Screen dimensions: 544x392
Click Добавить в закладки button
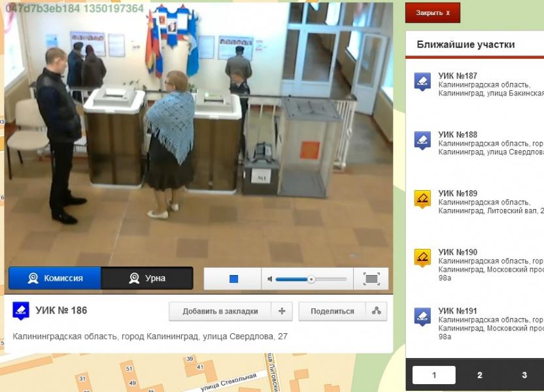pyautogui.click(x=220, y=311)
